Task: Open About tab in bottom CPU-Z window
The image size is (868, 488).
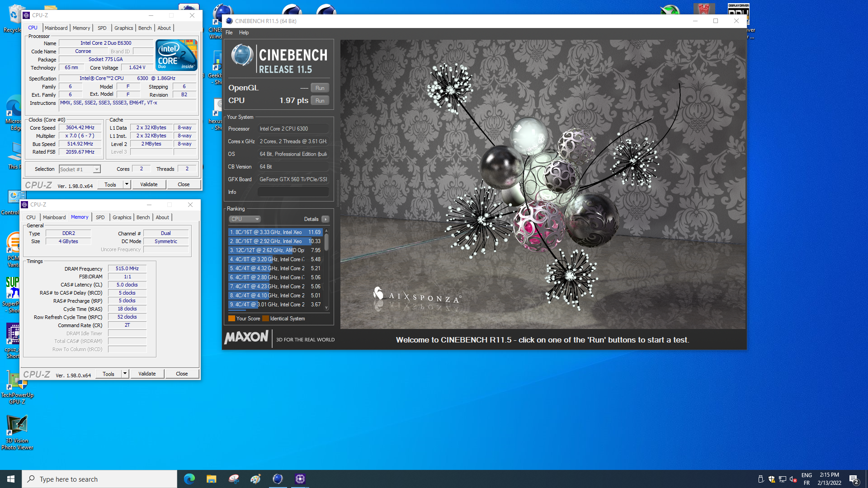Action: (x=162, y=217)
